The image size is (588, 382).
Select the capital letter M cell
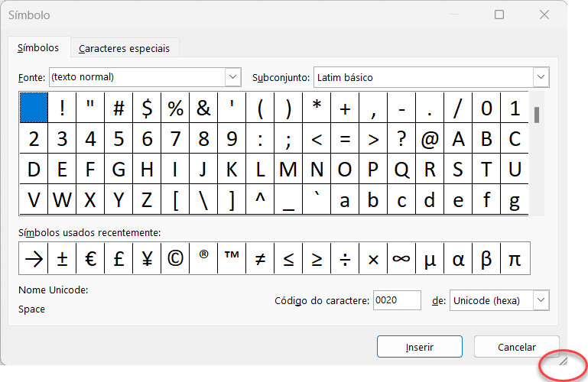(x=288, y=169)
